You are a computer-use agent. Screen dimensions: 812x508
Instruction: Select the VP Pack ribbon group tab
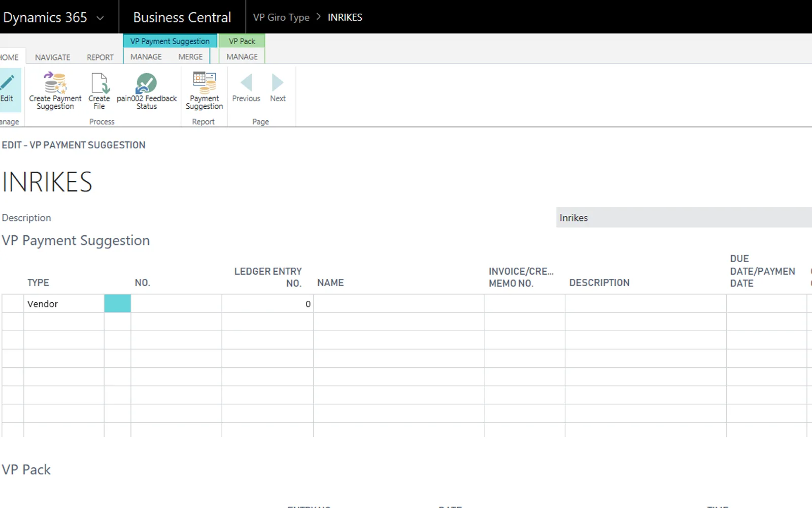[x=242, y=41]
